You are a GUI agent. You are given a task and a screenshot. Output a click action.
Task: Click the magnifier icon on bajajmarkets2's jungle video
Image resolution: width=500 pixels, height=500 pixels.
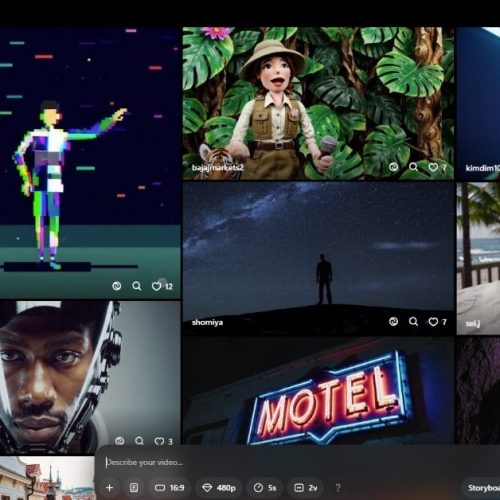[x=413, y=167]
